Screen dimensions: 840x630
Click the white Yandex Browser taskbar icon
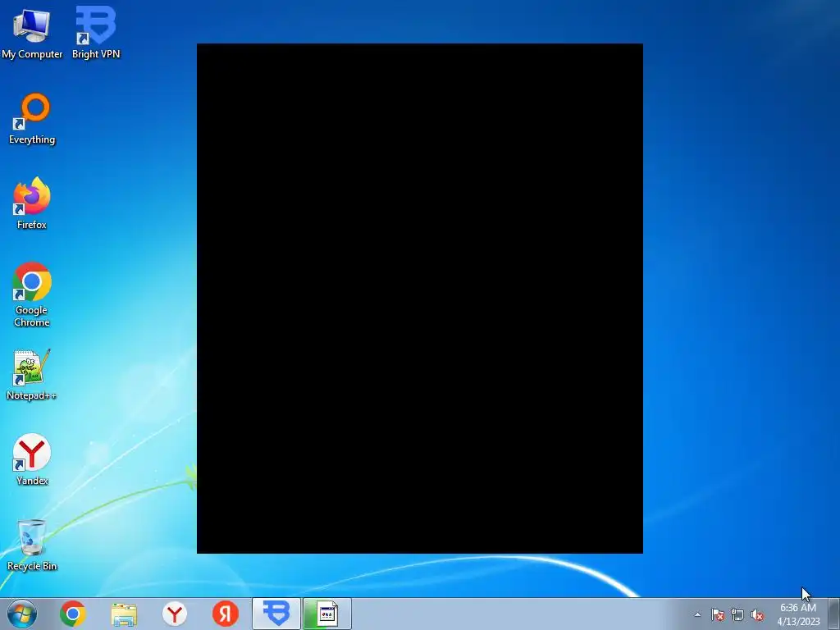click(175, 614)
